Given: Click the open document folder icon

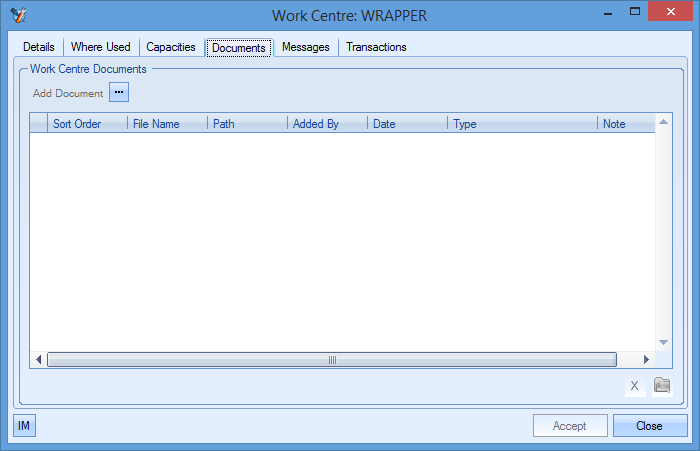Looking at the screenshot, I should 661,386.
